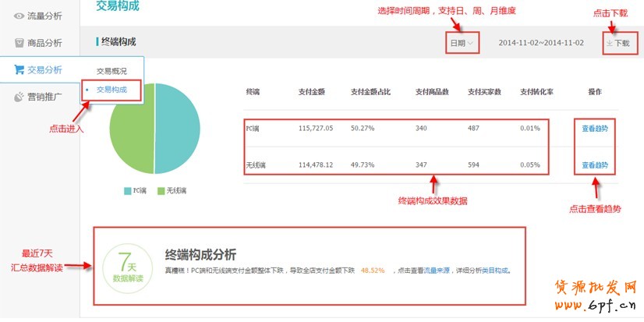Click the megaphone icon beside 营销推广
644x322 pixels.
click(x=19, y=97)
